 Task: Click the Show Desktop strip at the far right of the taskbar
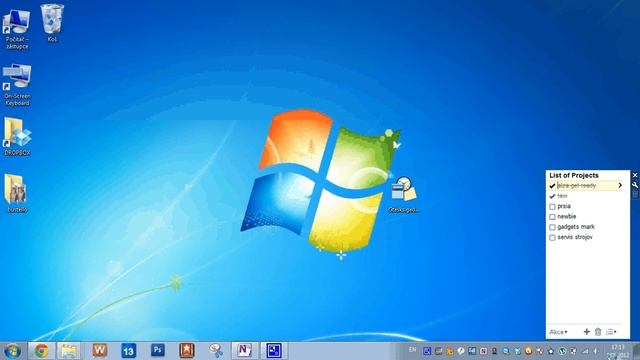[x=636, y=351]
